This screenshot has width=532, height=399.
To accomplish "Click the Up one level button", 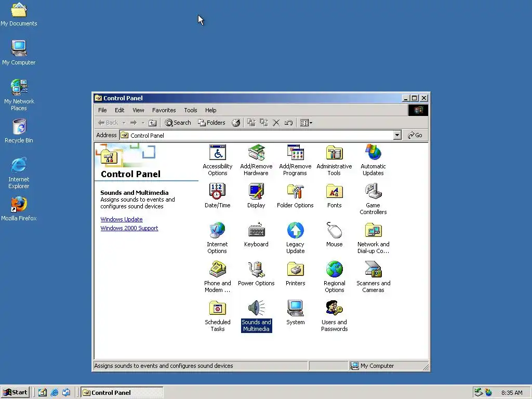I will (x=153, y=123).
